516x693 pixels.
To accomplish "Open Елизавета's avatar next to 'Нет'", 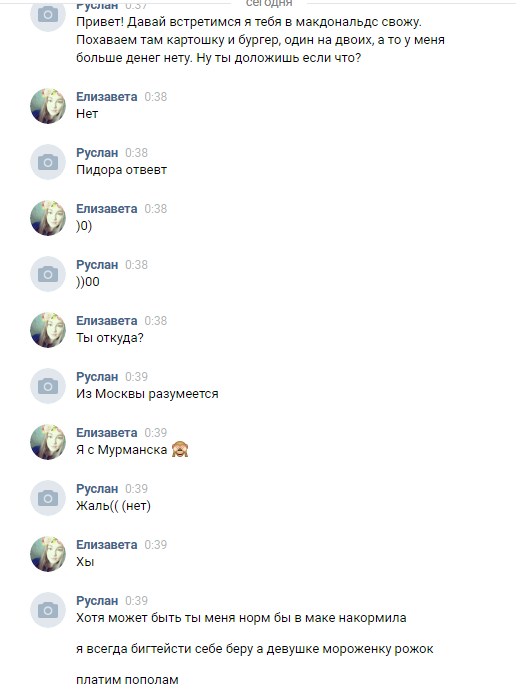I will (x=48, y=106).
